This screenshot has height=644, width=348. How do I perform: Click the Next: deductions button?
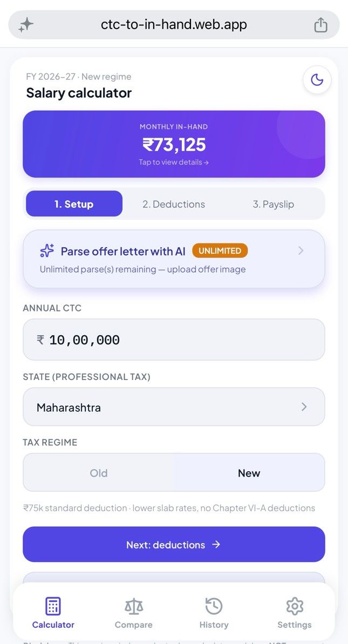174,545
